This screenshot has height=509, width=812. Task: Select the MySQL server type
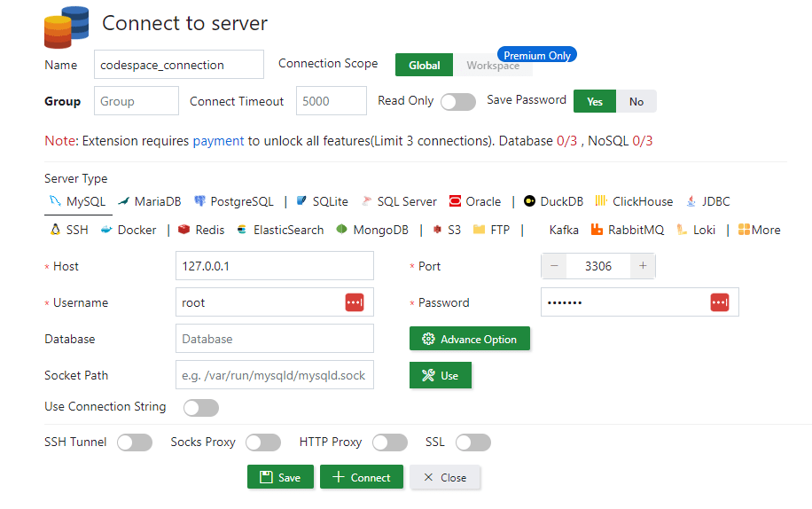[78, 201]
